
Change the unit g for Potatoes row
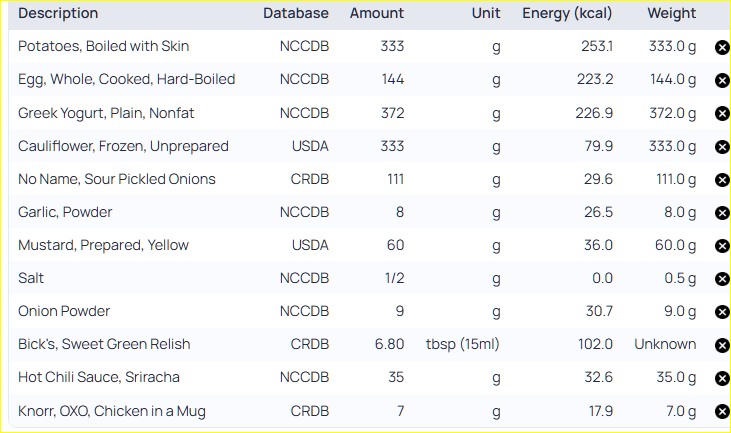(496, 47)
